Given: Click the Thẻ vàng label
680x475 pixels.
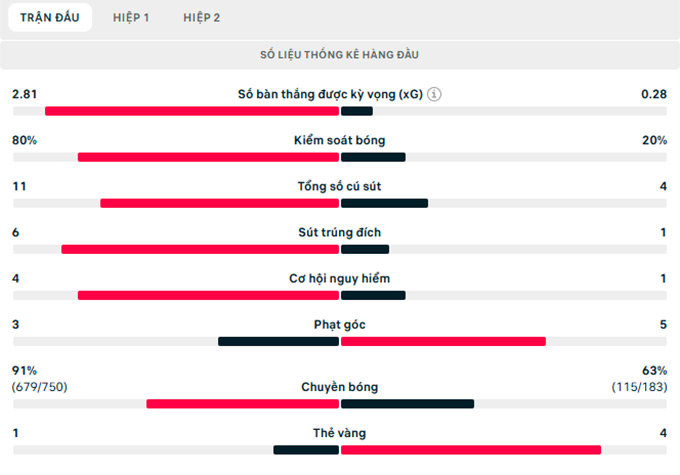Looking at the screenshot, I should [x=340, y=432].
